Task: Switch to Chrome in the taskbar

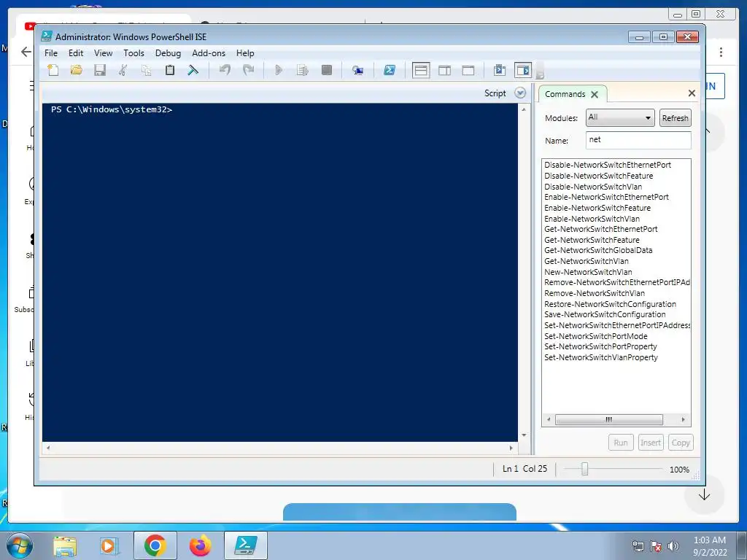Action: pos(155,545)
